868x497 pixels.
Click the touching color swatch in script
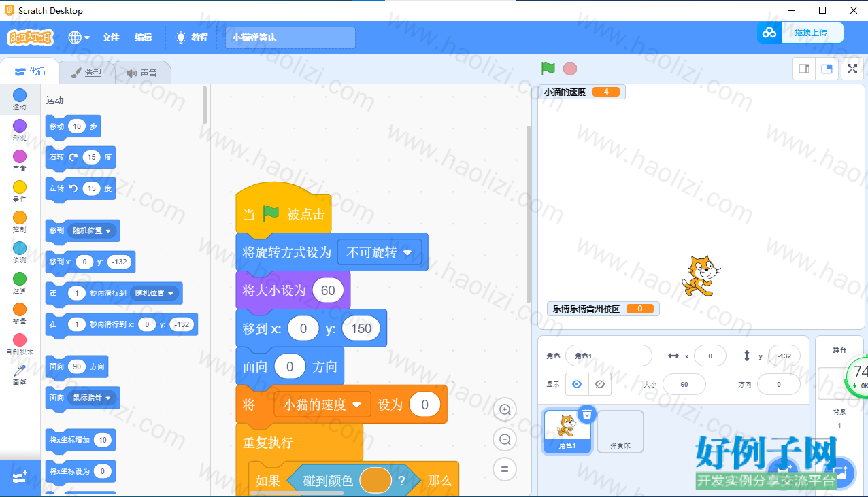tap(375, 481)
